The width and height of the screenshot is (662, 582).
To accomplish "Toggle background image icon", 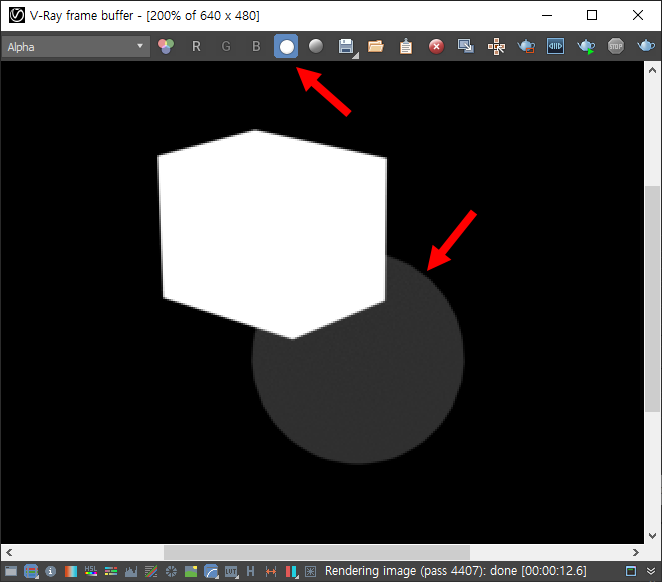I will pyautogui.click(x=191, y=571).
